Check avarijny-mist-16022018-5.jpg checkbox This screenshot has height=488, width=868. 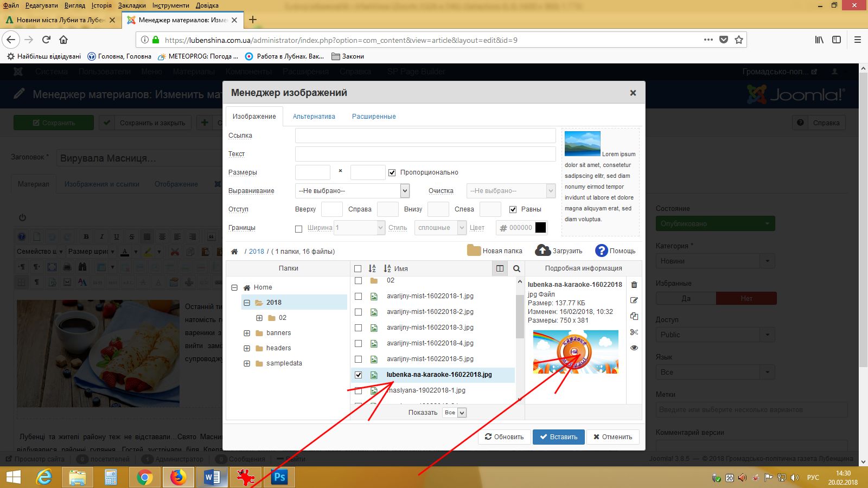coord(358,359)
